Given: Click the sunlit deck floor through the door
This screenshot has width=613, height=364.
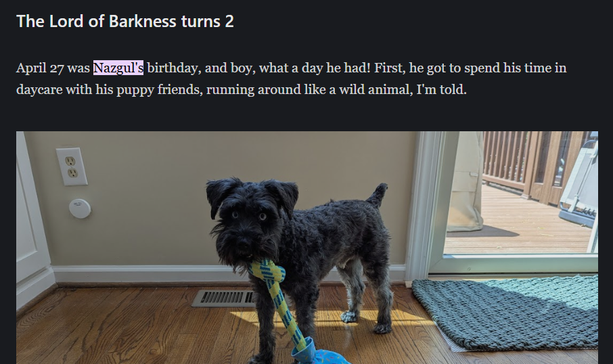Looking at the screenshot, I should pyautogui.click(x=520, y=231).
